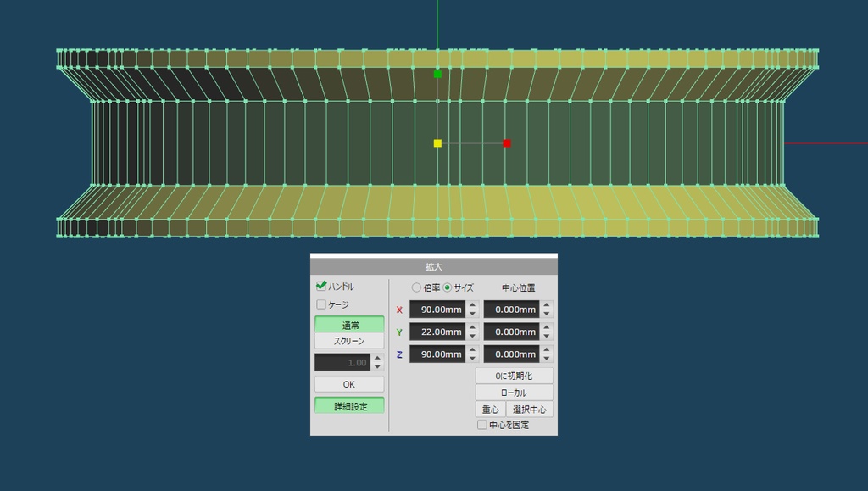The height and width of the screenshot is (491, 868).
Task: Click the 拡大 dialog title bar
Action: click(x=434, y=267)
